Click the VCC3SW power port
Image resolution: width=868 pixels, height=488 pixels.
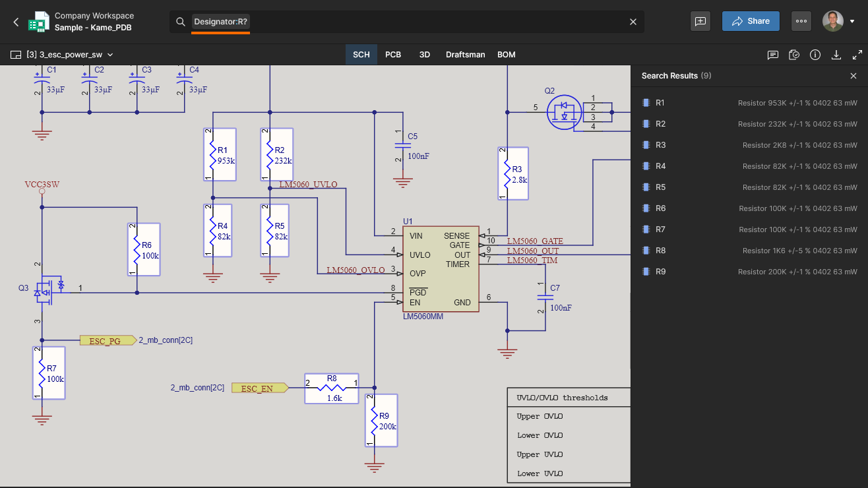[42, 187]
